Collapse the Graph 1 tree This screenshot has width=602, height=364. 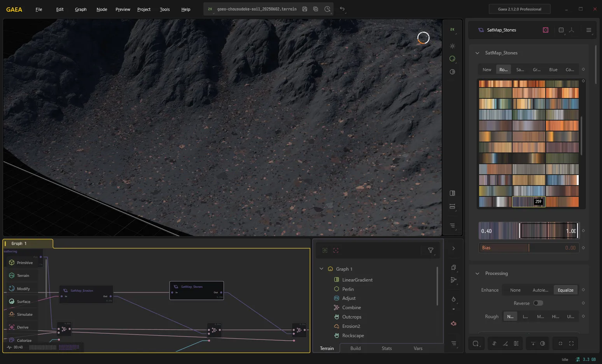(321, 269)
